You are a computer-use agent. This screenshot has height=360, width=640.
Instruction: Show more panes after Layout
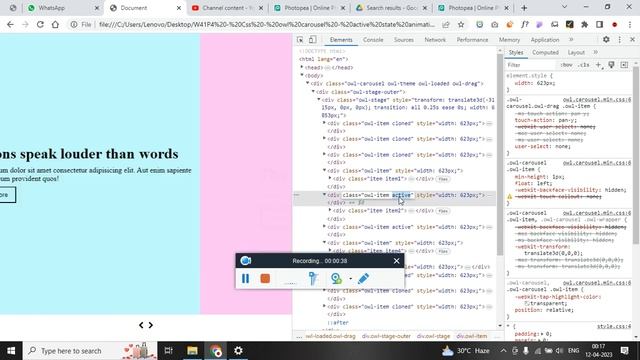[596, 52]
